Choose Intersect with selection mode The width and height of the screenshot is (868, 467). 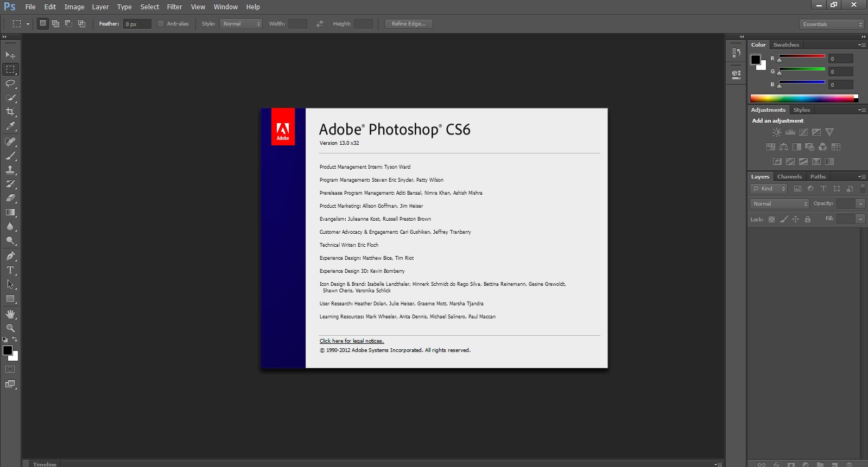[x=82, y=23]
